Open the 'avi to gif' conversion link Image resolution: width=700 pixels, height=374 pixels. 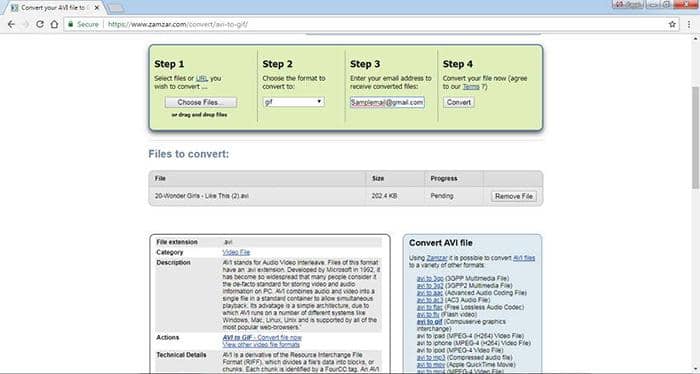[429, 322]
